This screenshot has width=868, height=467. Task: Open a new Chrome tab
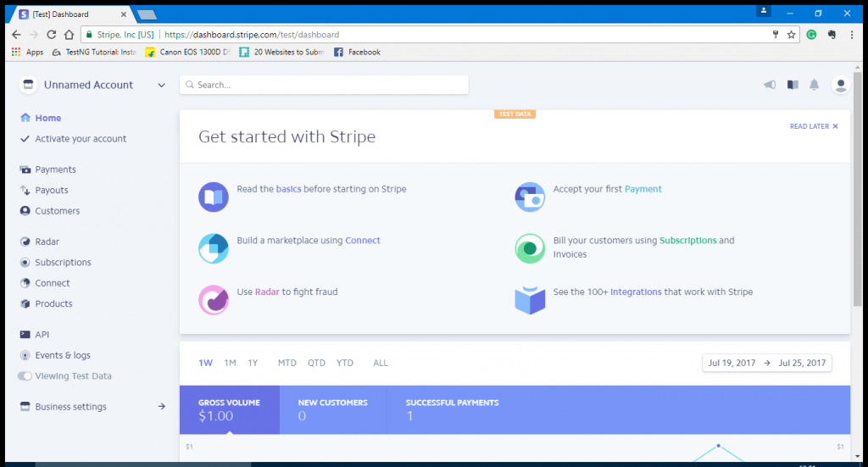click(147, 15)
